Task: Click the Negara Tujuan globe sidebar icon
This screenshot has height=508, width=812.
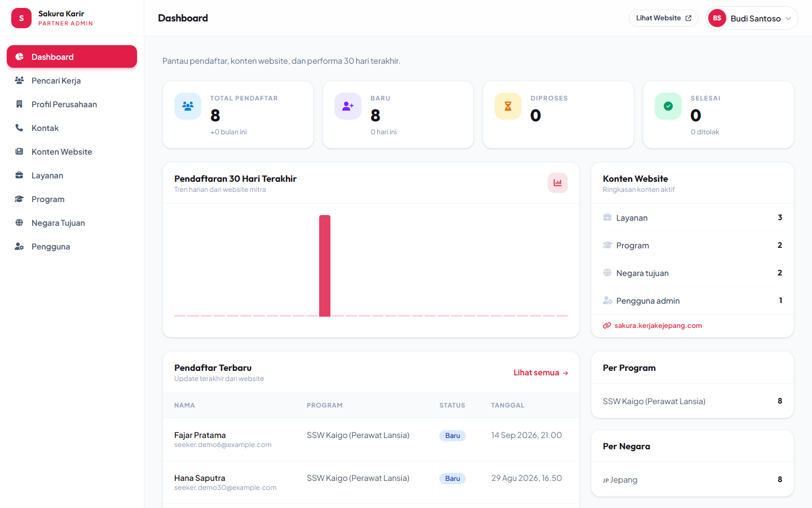Action: (x=19, y=223)
